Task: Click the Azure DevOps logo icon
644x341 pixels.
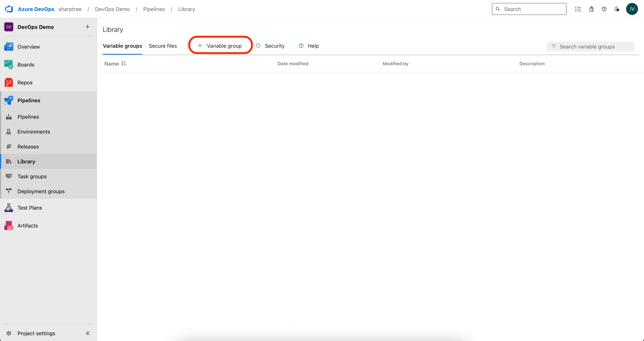Action: [x=9, y=9]
